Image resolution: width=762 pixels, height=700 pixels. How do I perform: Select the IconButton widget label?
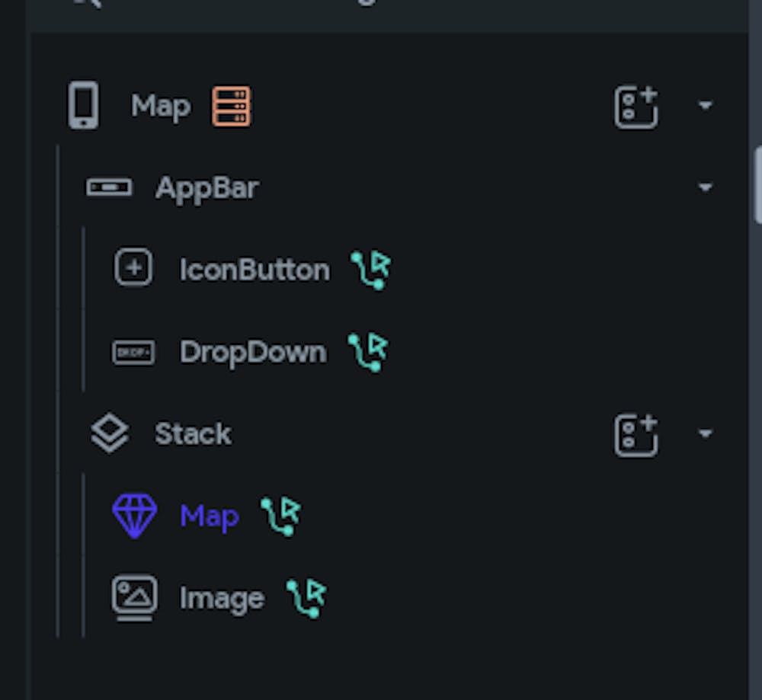(255, 270)
